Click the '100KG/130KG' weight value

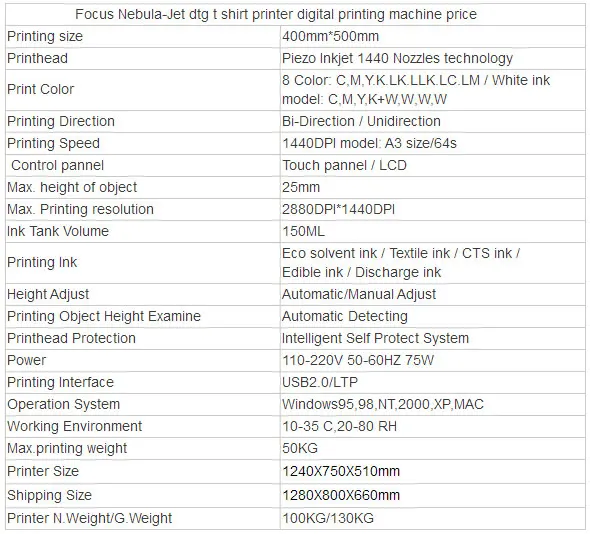point(328,518)
